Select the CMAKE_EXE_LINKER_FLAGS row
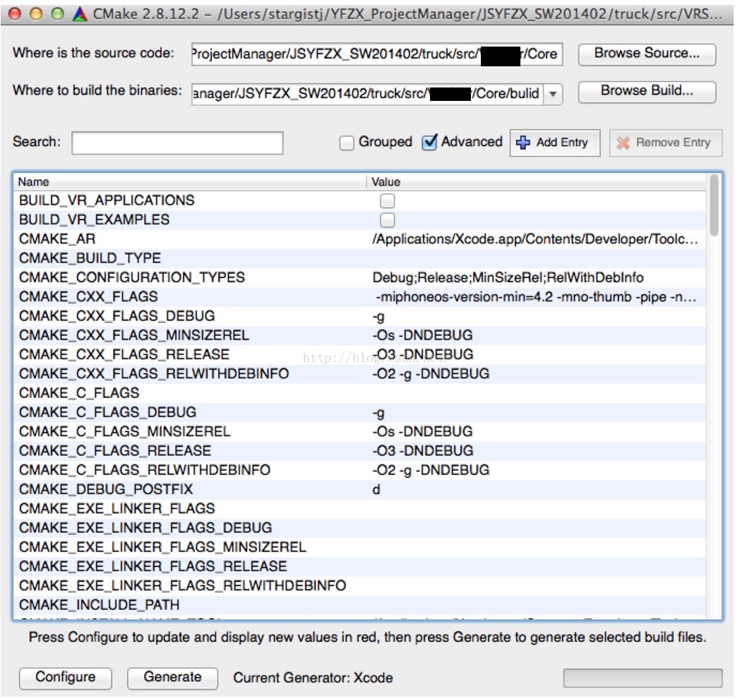This screenshot has height=700, width=740. (359, 509)
